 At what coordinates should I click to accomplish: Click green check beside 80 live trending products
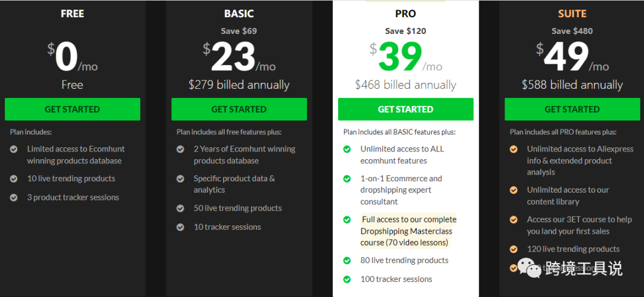pyautogui.click(x=347, y=260)
